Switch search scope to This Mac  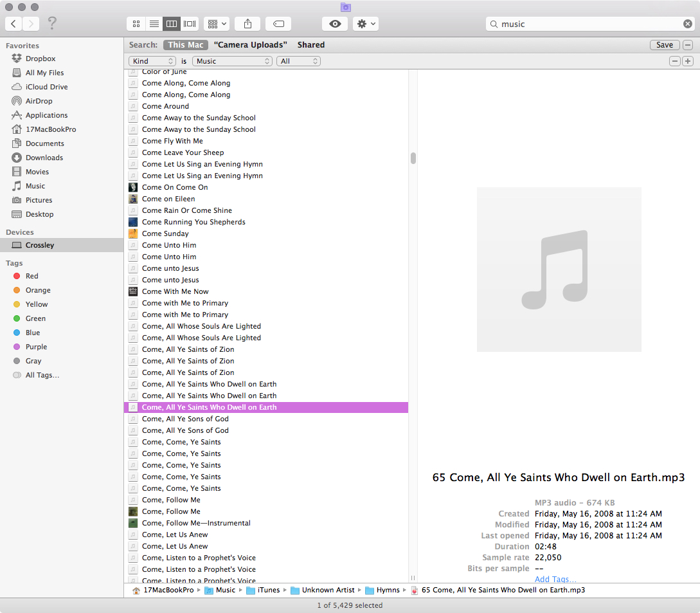tap(185, 45)
